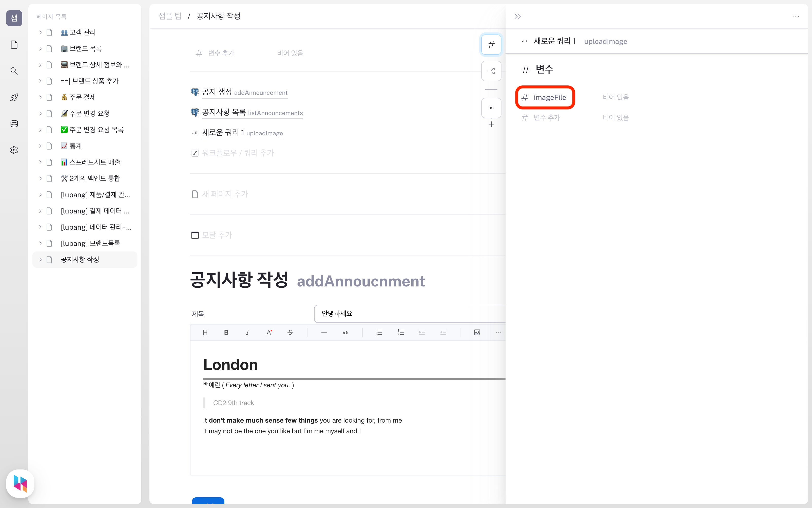The height and width of the screenshot is (508, 812).
Task: Toggle italic formatting in editor
Action: pos(247,332)
